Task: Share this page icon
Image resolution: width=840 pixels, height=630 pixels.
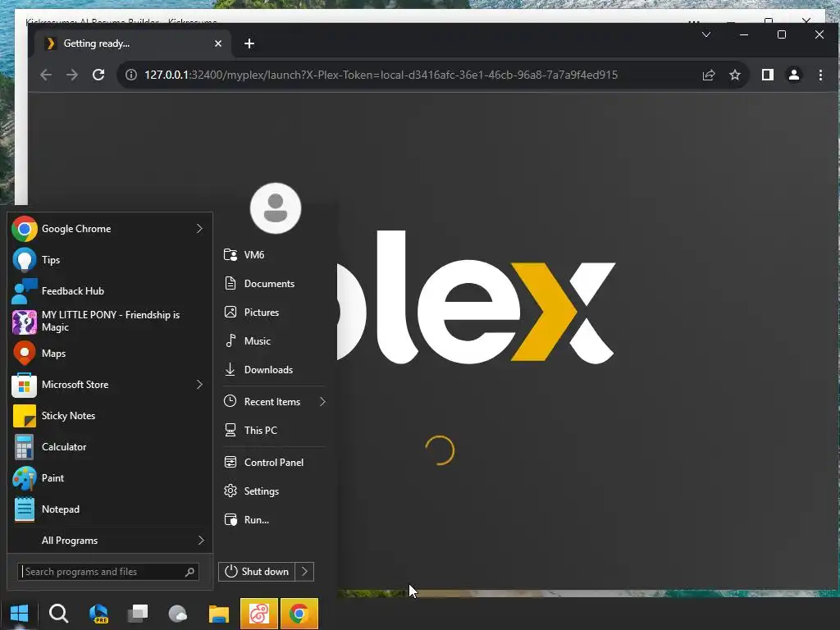Action: coord(709,75)
